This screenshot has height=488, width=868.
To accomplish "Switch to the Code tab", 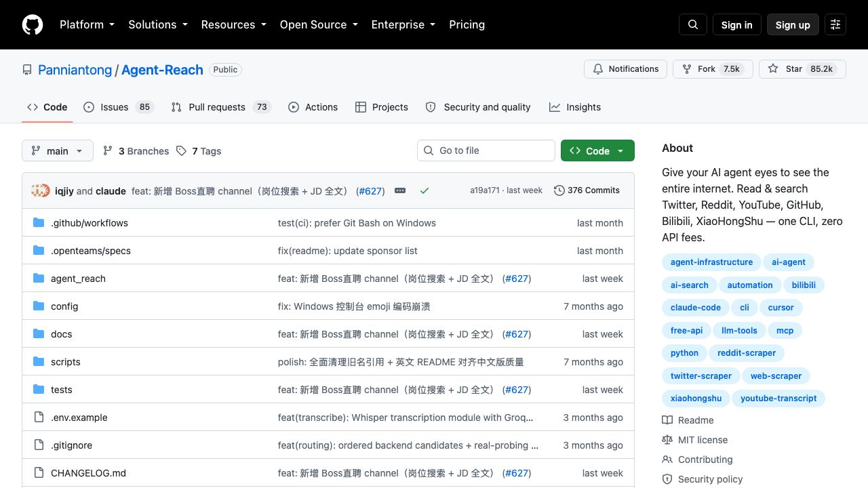I will 47,107.
